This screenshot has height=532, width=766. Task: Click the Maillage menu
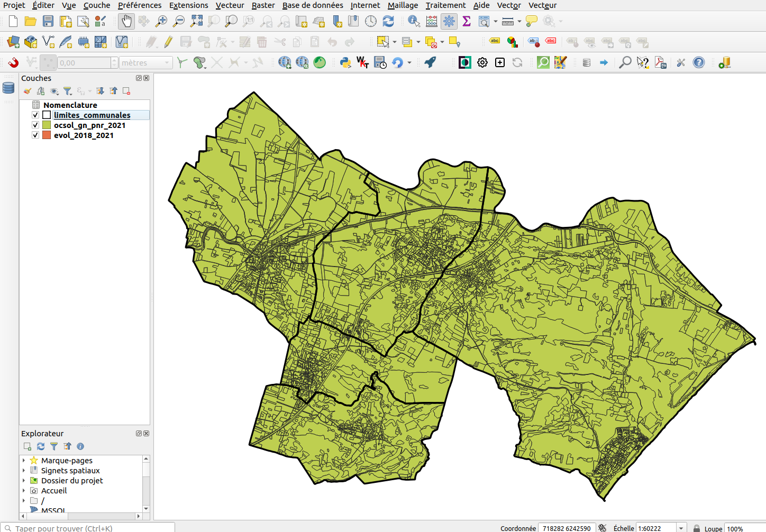(403, 5)
